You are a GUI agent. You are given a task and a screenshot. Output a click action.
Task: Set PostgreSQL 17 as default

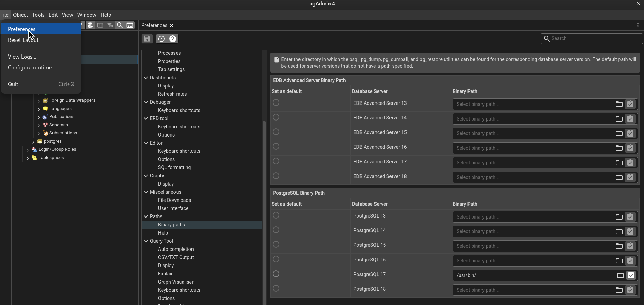276,274
